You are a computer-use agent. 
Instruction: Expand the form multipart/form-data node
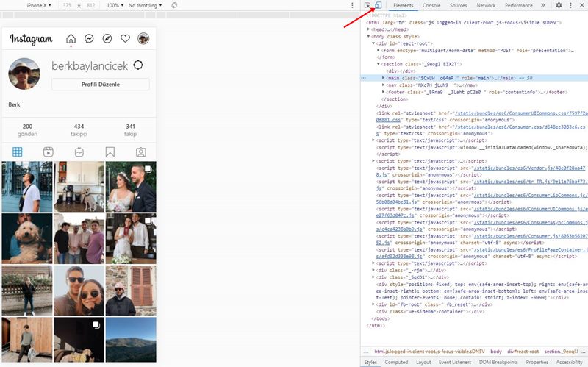point(379,50)
